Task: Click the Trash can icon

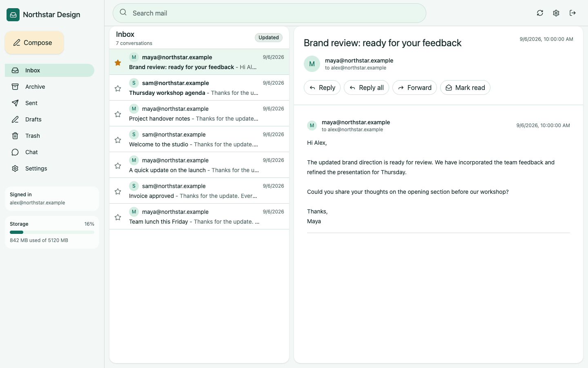Action: [x=15, y=136]
